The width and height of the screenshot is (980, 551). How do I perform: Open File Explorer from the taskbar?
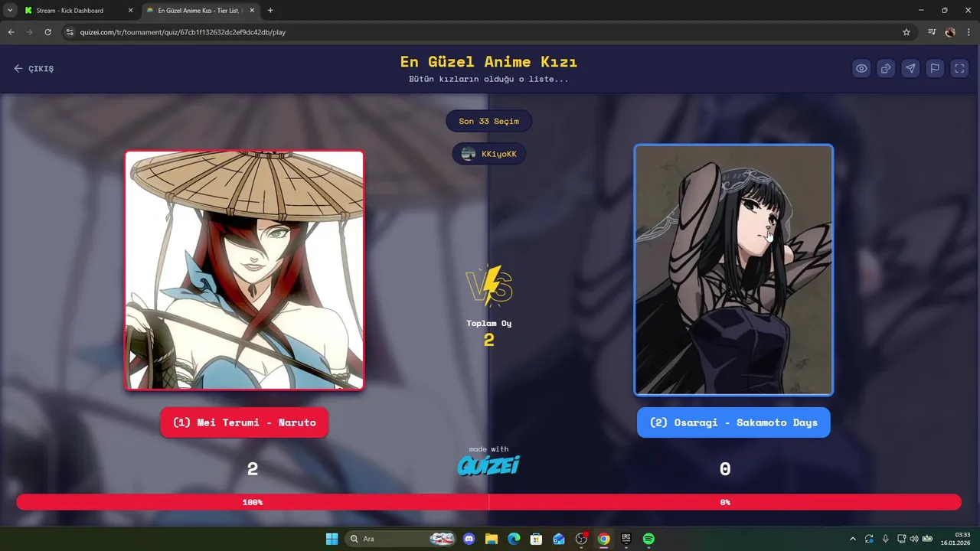[x=492, y=539]
